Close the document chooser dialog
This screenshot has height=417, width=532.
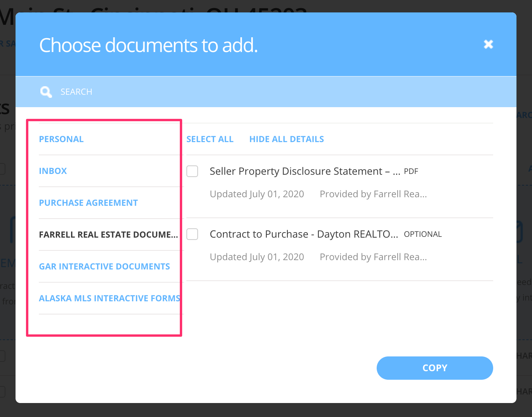click(x=488, y=44)
